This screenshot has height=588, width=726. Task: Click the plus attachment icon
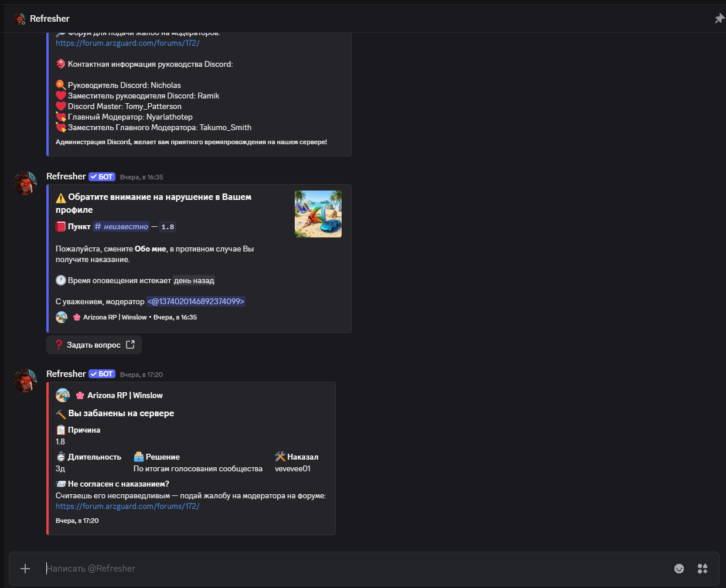(x=25, y=569)
